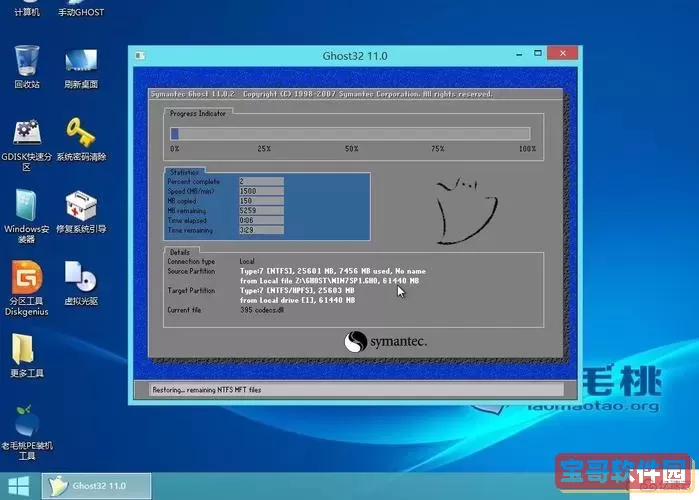Viewport: 699px width, 500px height.
Task: Launch GDISK快速分区 tool icon
Action: [x=27, y=144]
